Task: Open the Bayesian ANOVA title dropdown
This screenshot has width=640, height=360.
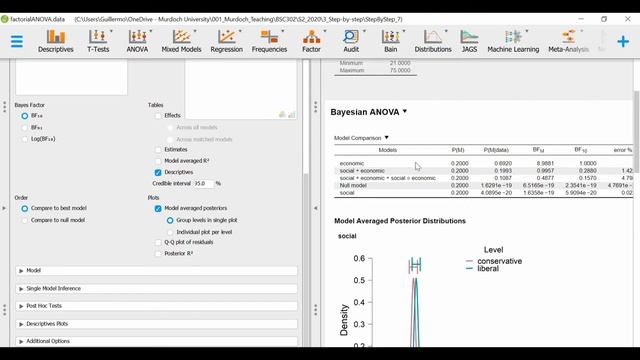Action: pyautogui.click(x=404, y=111)
